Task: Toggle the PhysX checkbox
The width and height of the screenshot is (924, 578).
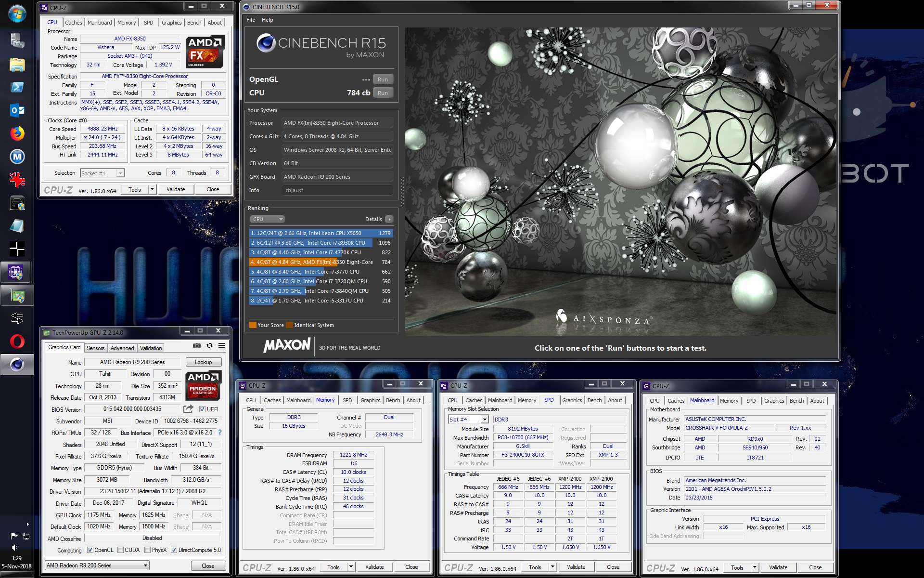Action: tap(147, 550)
